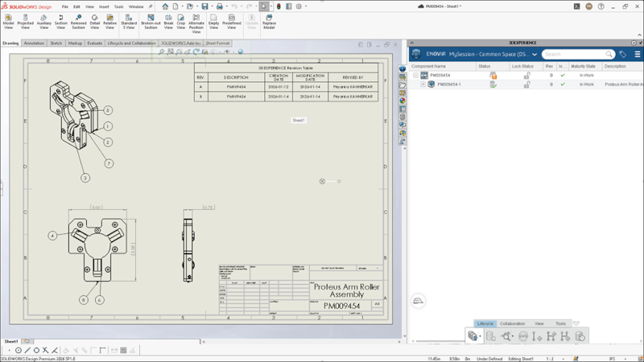The width and height of the screenshot is (644, 362).
Task: Insert a Standard 3 View
Action: coord(129,20)
